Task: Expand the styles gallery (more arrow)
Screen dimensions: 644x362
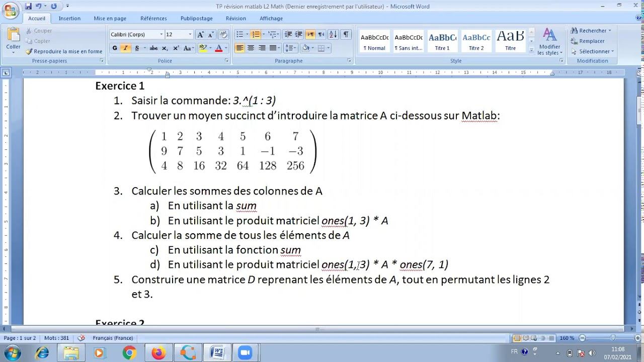Action: coord(531,50)
